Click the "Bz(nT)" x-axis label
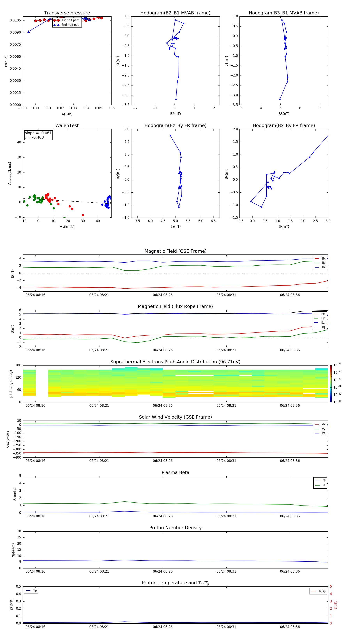The height and width of the screenshot is (644, 351). click(175, 227)
